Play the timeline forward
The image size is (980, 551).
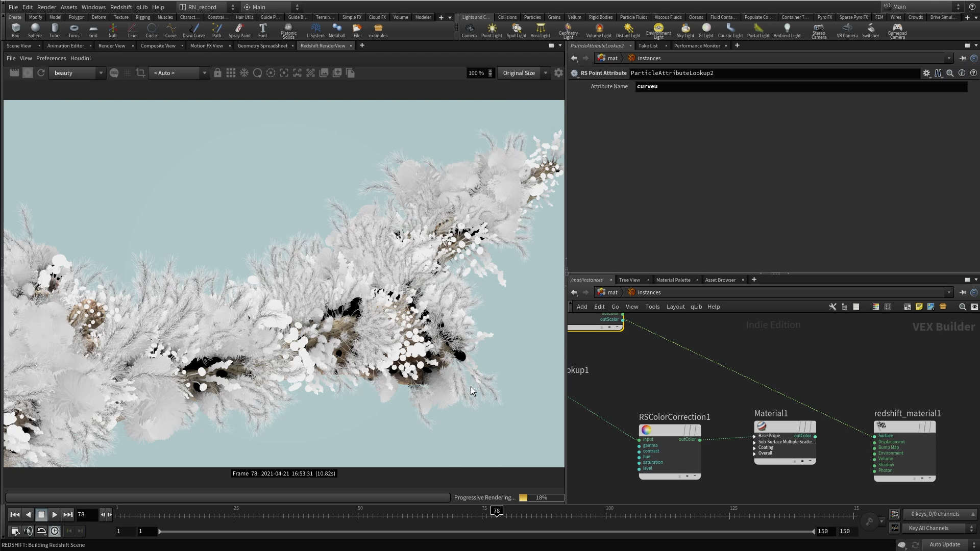tap(55, 515)
